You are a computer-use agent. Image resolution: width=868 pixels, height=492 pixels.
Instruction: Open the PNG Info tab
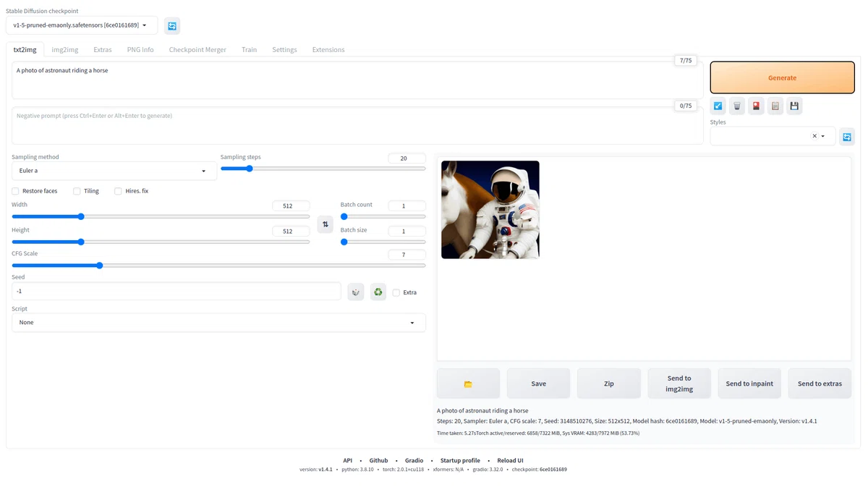[140, 49]
